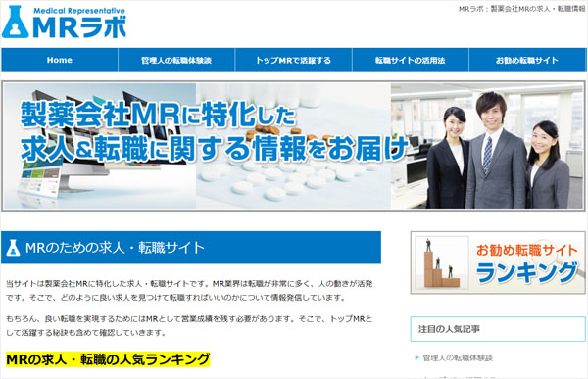
Task: Click paragraph starting もちろん、良い転職を実現
Action: pyautogui.click(x=189, y=326)
